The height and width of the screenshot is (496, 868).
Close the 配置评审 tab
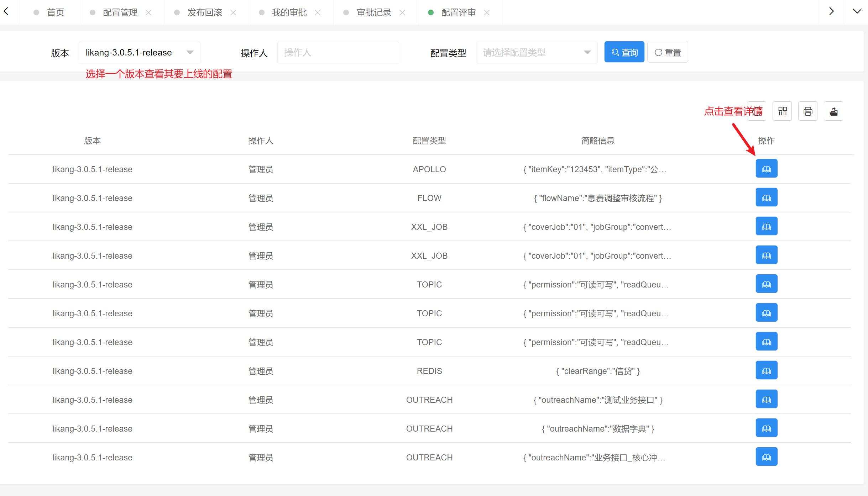(487, 12)
